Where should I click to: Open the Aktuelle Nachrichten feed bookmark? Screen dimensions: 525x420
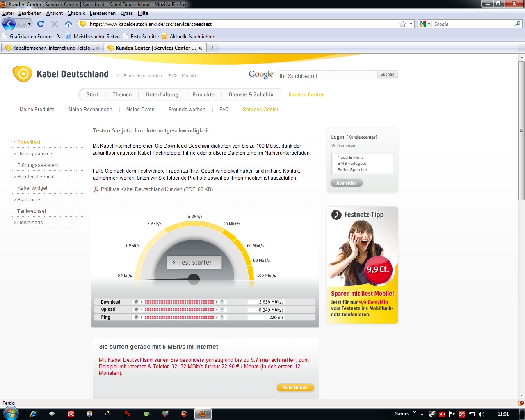point(188,36)
